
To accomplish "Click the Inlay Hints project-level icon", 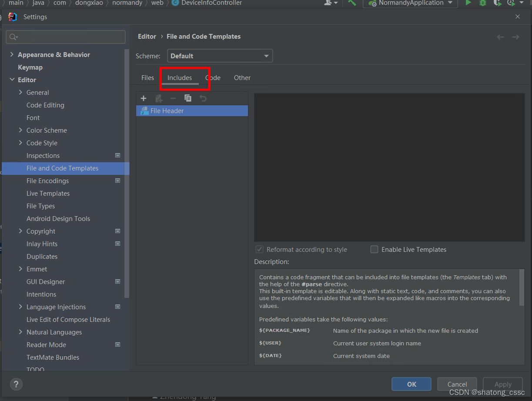I will point(117,244).
